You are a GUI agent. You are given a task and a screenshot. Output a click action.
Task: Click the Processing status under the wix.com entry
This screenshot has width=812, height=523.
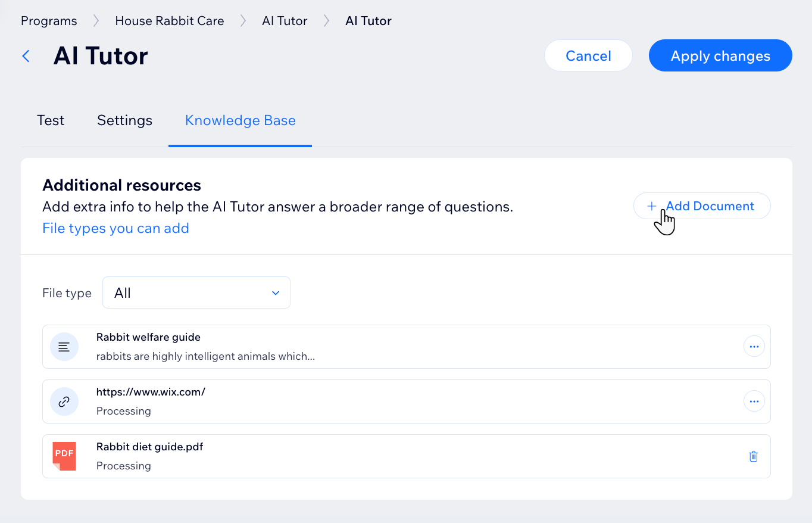coord(124,410)
